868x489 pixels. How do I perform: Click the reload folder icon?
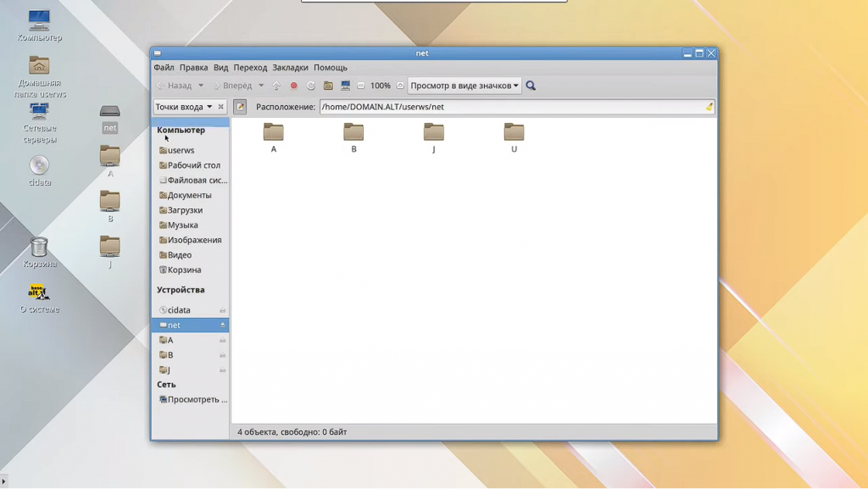tap(311, 86)
